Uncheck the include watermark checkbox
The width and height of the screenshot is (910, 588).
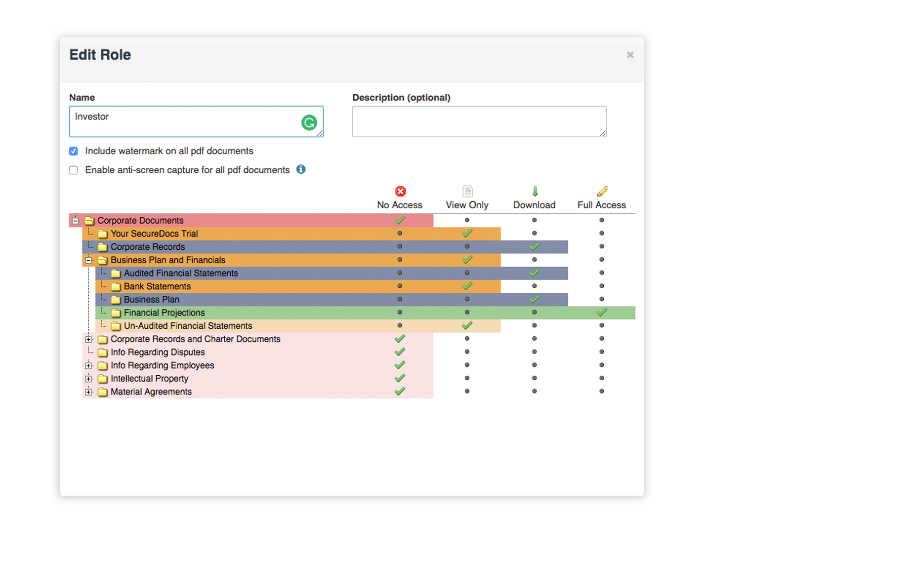(74, 151)
